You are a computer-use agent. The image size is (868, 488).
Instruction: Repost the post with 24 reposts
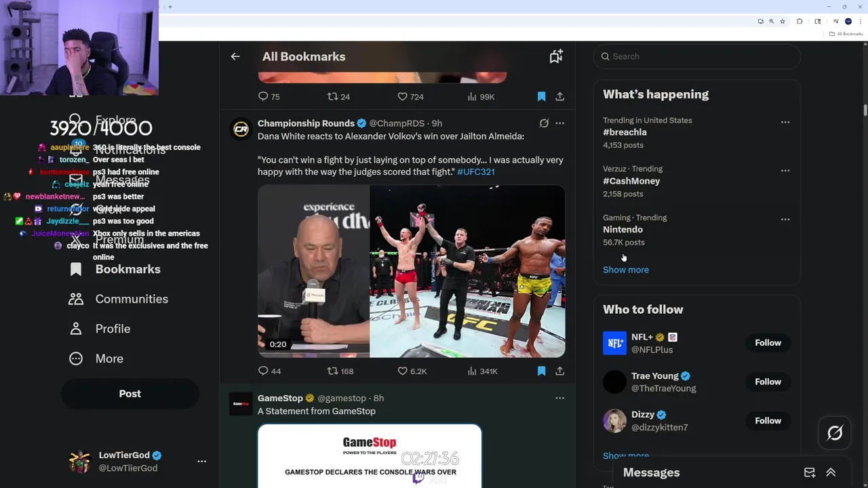pos(338,97)
